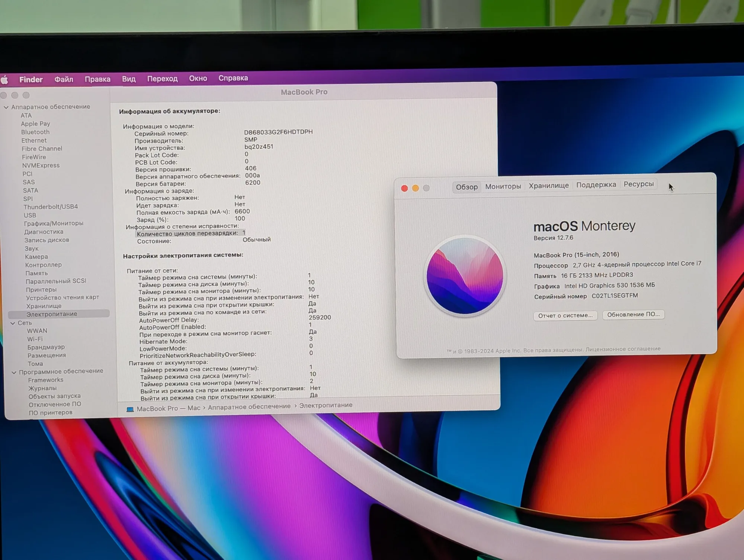Switch to the Мониторы tab
The image size is (744, 560).
point(503,186)
